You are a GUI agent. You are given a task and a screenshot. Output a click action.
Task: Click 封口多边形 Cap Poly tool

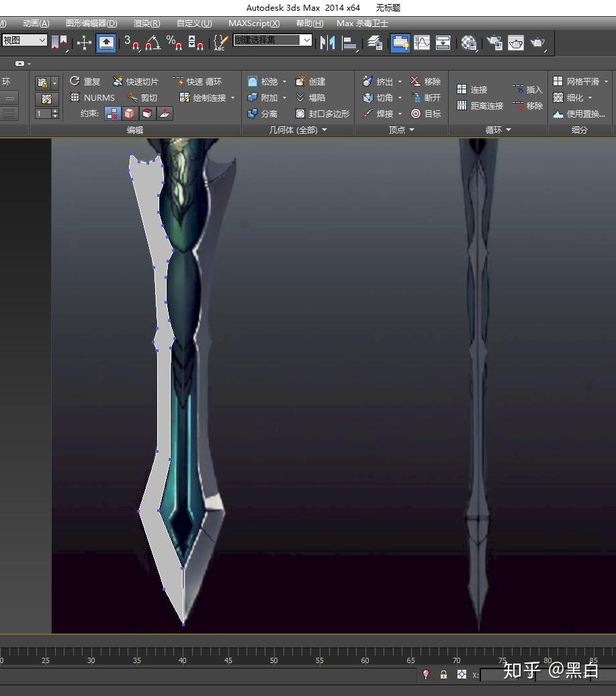(x=322, y=114)
